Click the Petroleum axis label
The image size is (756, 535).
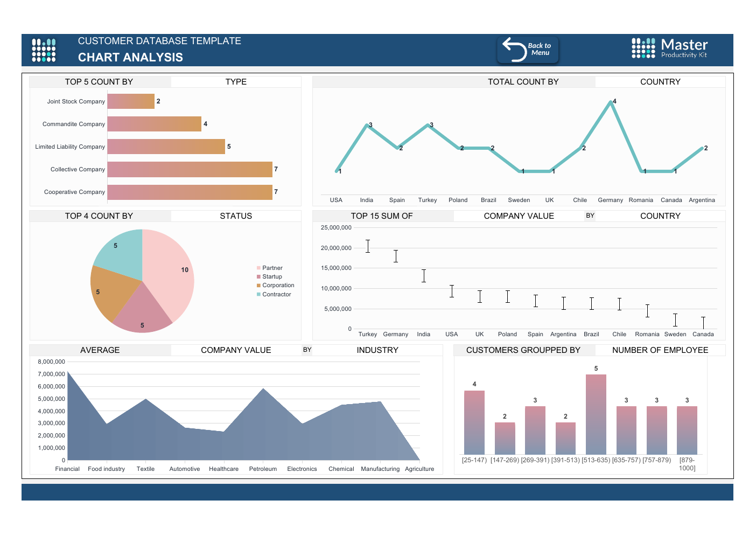263,469
